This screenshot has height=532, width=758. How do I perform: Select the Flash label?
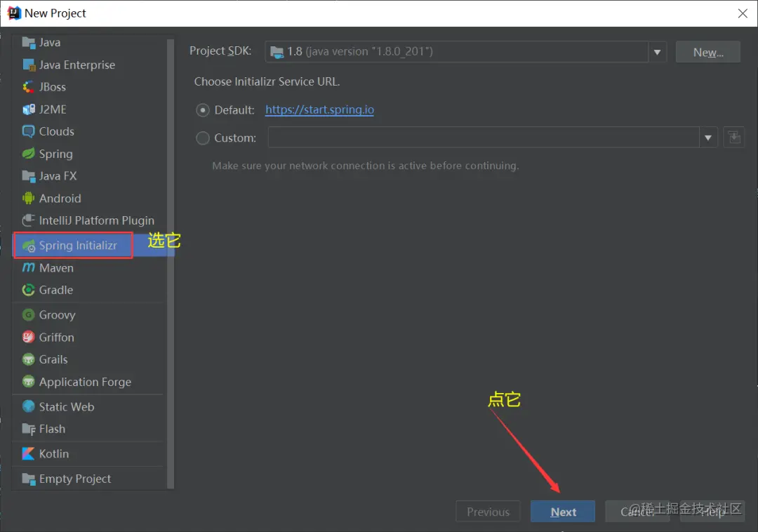click(52, 429)
